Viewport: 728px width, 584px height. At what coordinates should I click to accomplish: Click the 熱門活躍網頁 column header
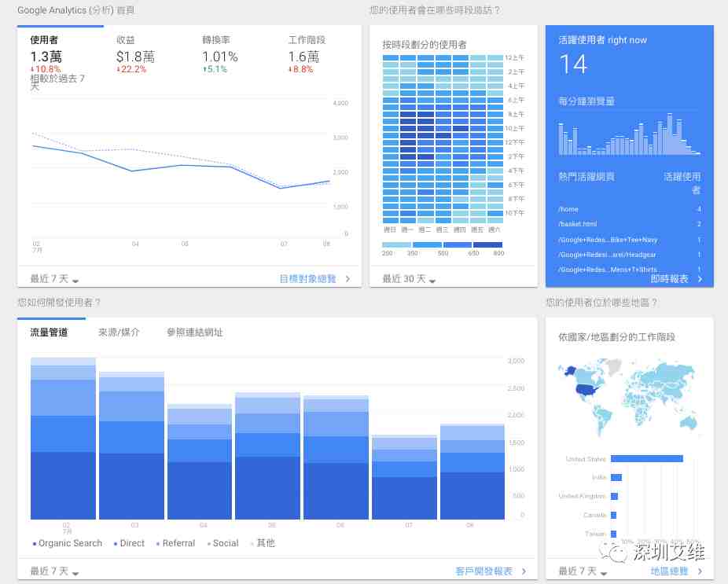click(586, 176)
